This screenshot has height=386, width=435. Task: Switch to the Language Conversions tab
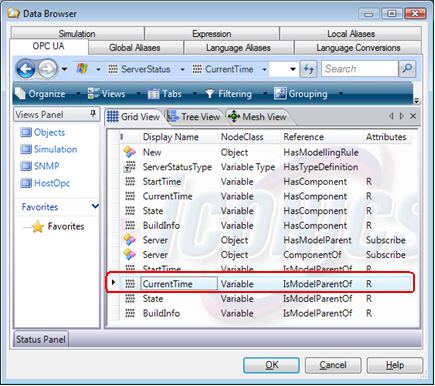tap(358, 48)
